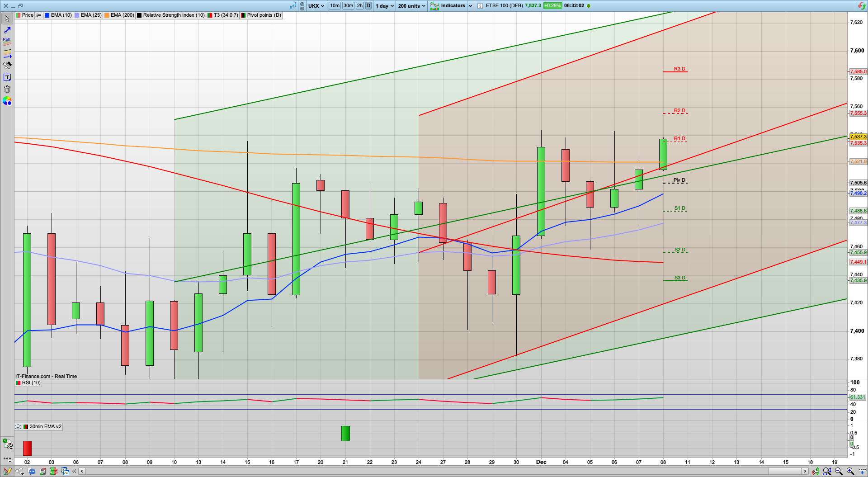Open the 200 units dropdown

pyautogui.click(x=411, y=6)
